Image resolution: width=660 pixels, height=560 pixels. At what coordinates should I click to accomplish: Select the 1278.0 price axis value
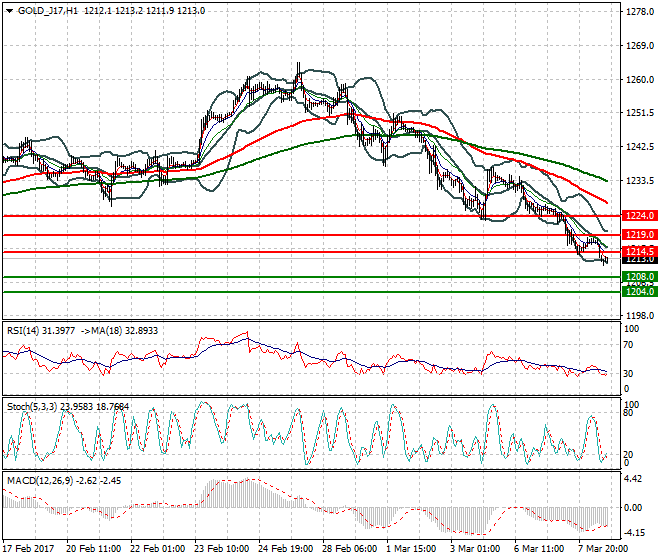point(640,12)
